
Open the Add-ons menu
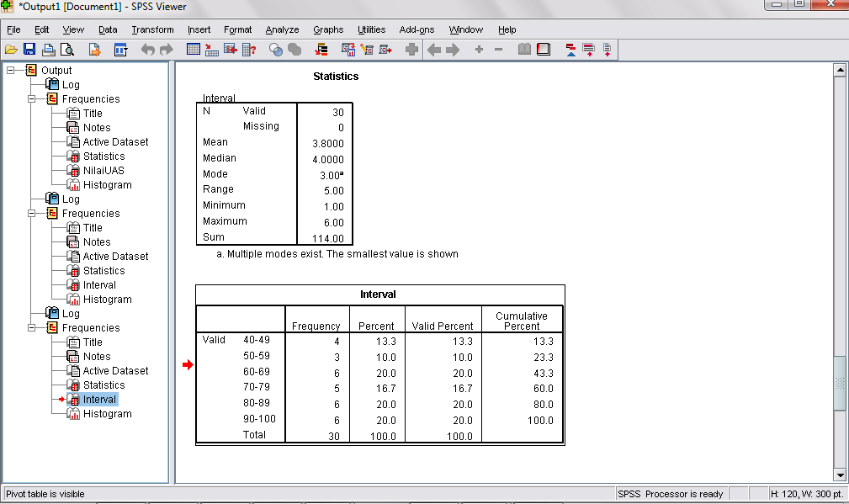coord(417,29)
